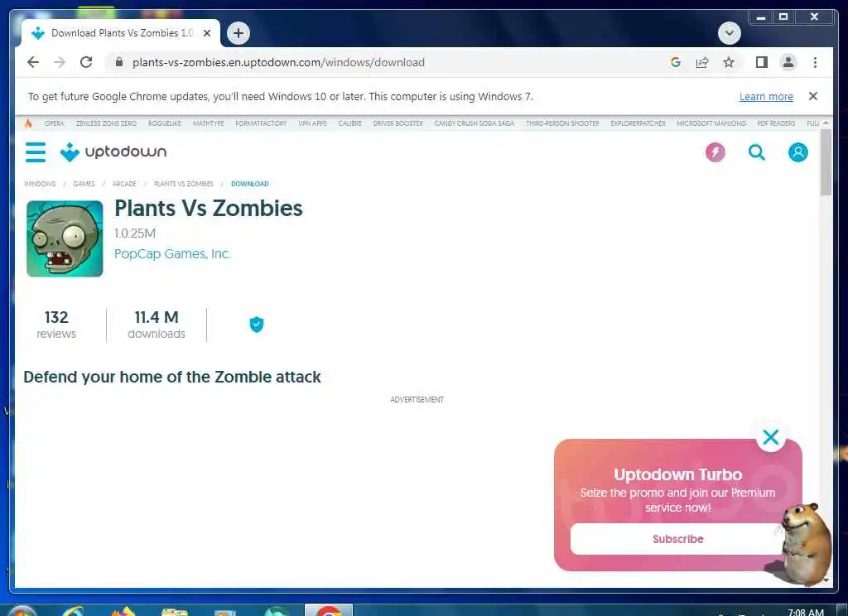The height and width of the screenshot is (616, 848).
Task: Open the ZENLESS ZONE ZERO trending link
Action: click(x=106, y=123)
